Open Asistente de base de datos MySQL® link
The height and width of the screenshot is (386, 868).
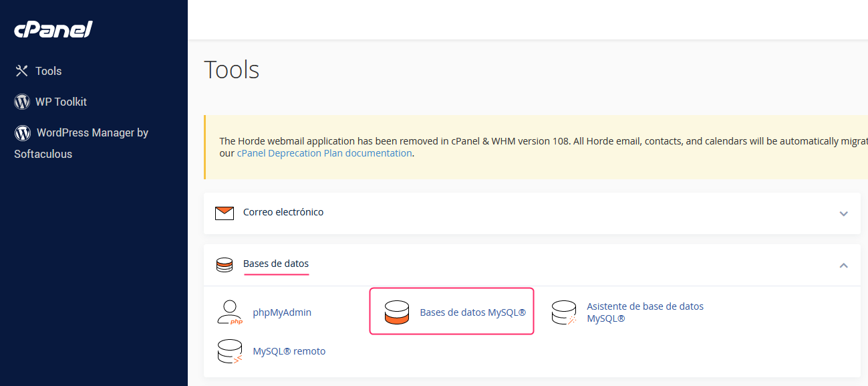645,312
